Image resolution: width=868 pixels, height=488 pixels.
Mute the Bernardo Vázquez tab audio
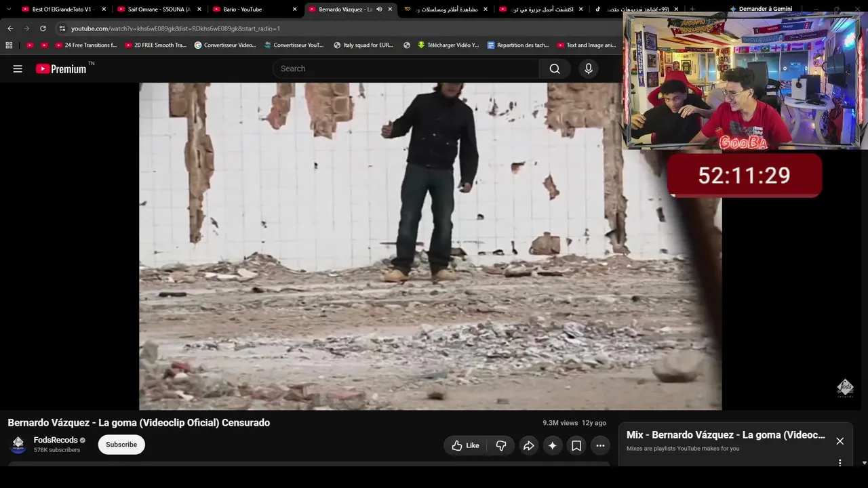(379, 9)
